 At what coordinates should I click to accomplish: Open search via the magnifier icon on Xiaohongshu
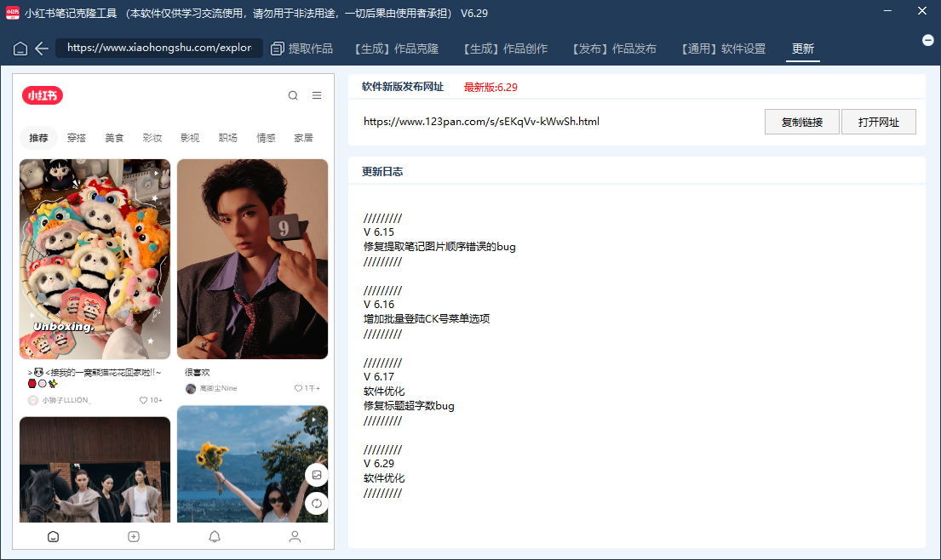pos(293,95)
